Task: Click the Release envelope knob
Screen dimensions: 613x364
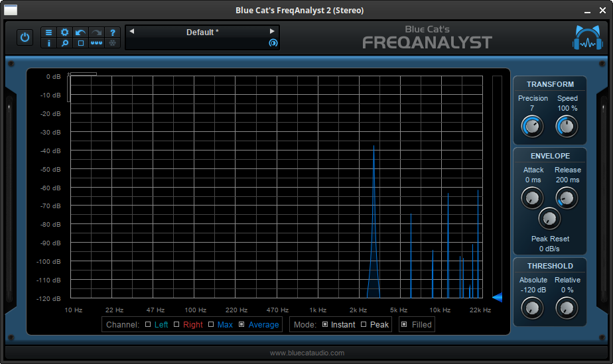Action: 566,197
